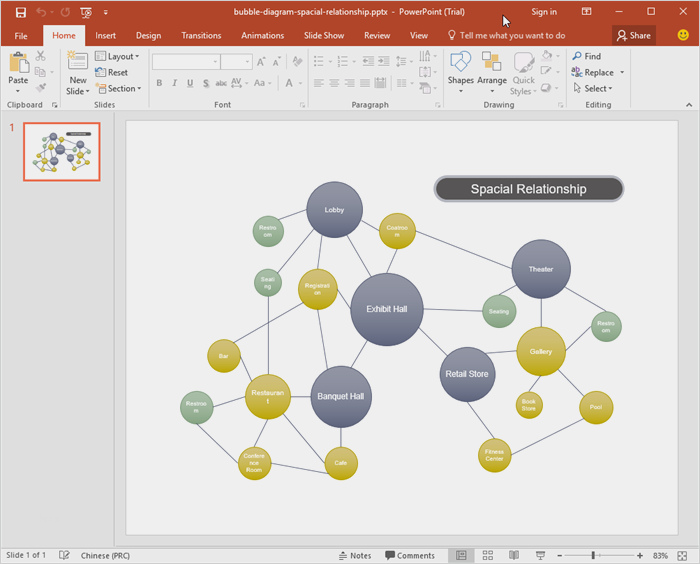Start the Slide Show from status bar
The height and width of the screenshot is (564, 700).
(x=540, y=555)
